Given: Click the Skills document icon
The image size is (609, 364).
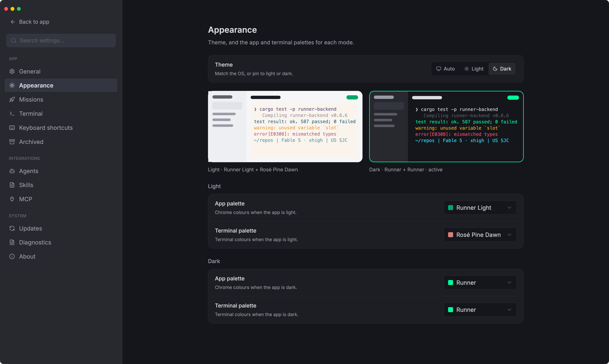Looking at the screenshot, I should [x=12, y=185].
